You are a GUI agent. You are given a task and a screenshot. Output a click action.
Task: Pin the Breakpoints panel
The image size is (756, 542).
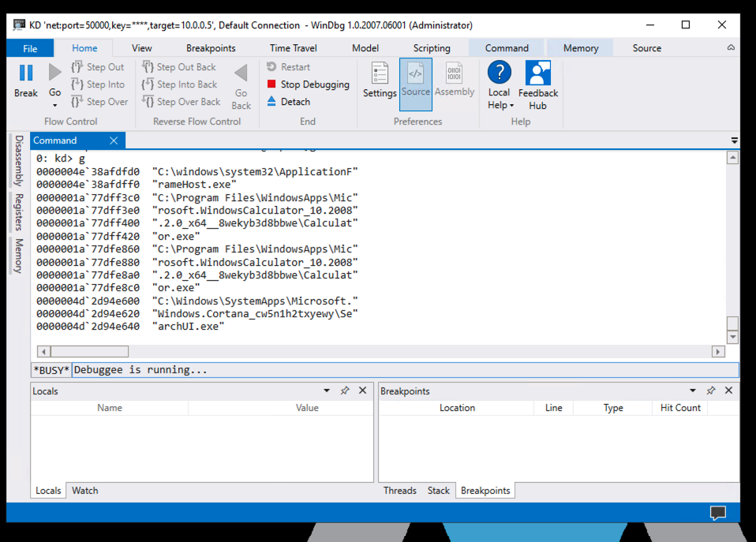pos(711,391)
